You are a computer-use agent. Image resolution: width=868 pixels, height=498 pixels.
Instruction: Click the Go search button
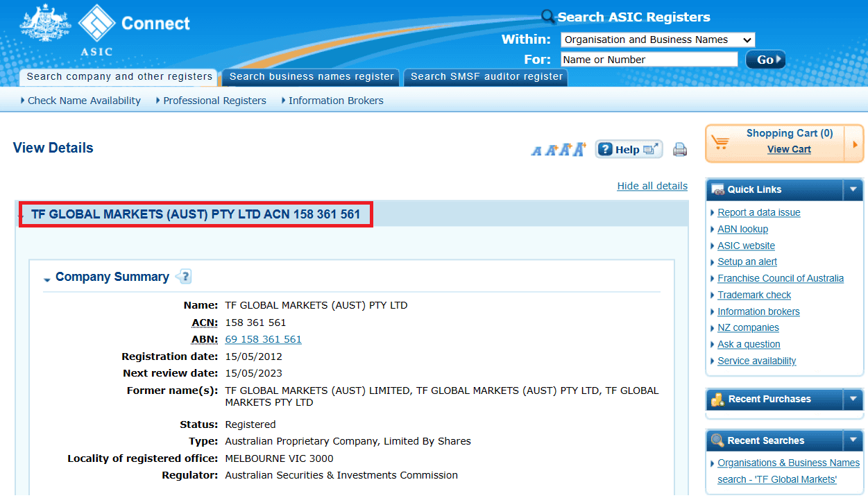tap(765, 60)
